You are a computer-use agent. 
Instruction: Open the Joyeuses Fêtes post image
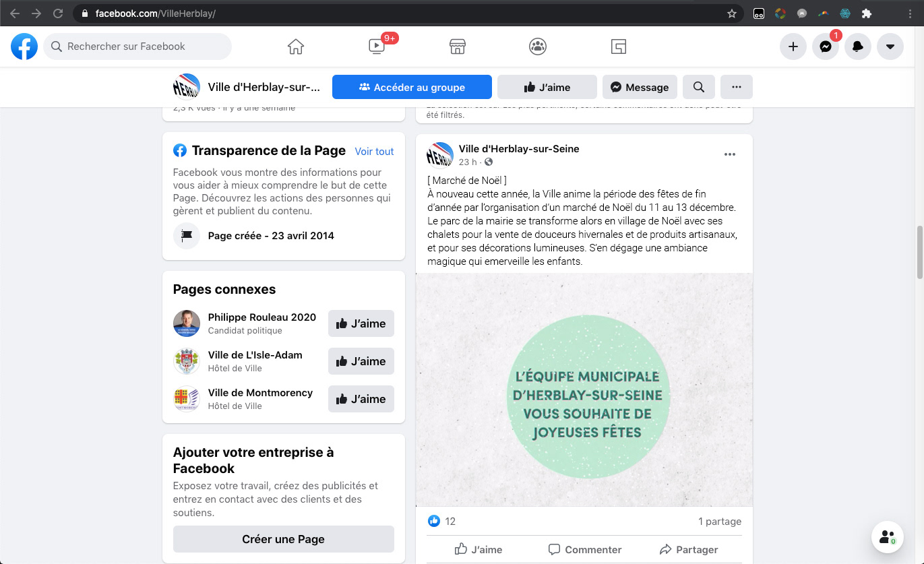[584, 389]
